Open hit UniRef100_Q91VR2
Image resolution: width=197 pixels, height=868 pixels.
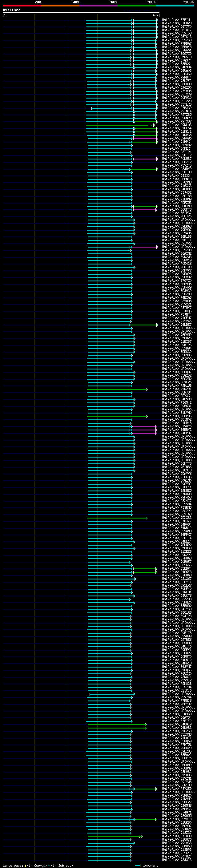click(177, 243)
